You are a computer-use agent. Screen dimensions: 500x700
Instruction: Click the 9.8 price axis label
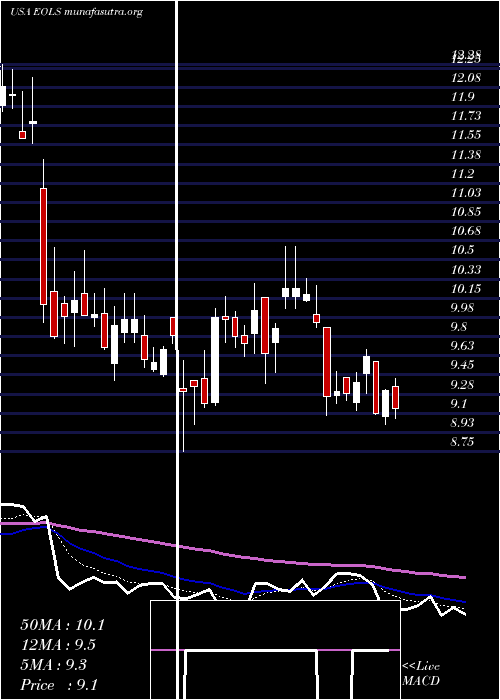pyautogui.click(x=459, y=327)
